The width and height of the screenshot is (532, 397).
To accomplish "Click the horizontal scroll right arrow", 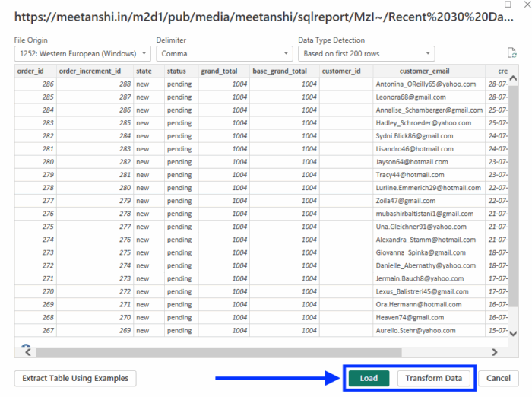I will 495,352.
